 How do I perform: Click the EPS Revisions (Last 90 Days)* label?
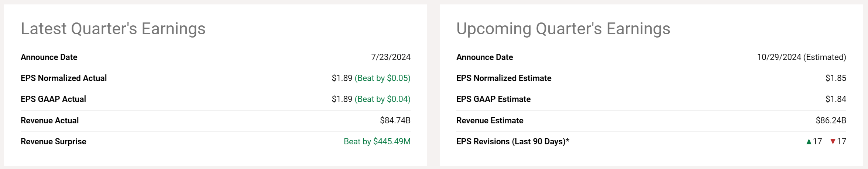click(512, 142)
